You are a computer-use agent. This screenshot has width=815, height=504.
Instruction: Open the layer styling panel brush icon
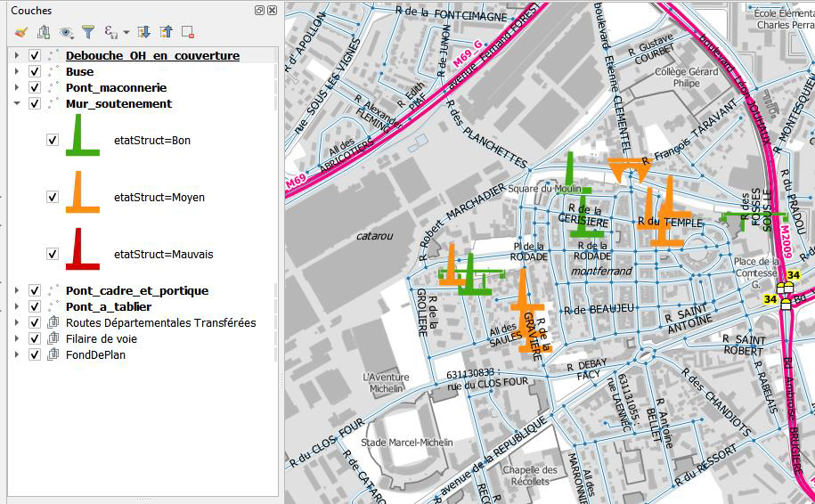[20, 32]
